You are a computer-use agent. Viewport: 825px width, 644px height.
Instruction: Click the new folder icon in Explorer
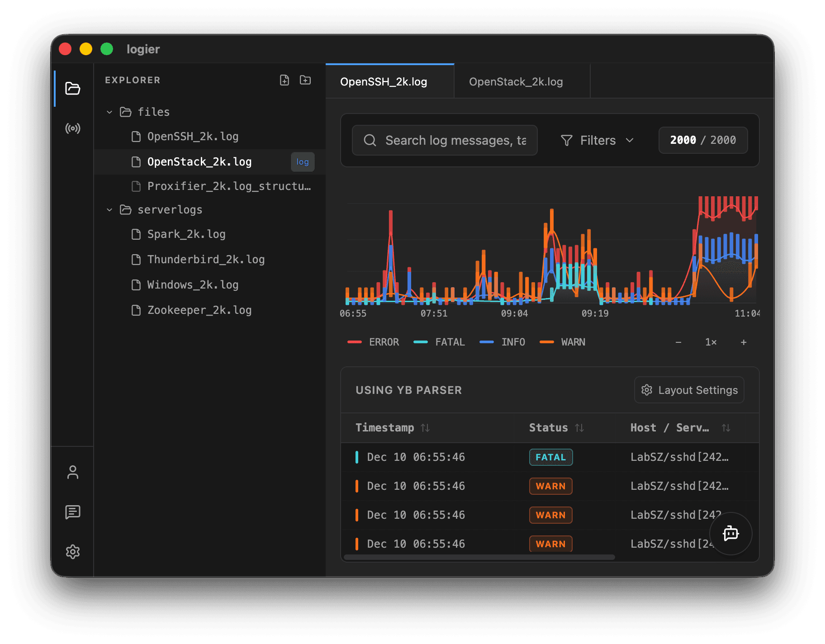click(x=305, y=80)
